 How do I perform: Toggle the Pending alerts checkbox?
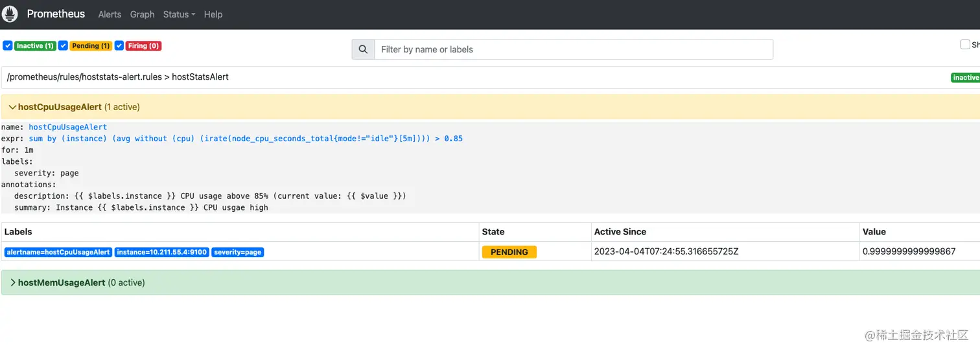tap(64, 46)
